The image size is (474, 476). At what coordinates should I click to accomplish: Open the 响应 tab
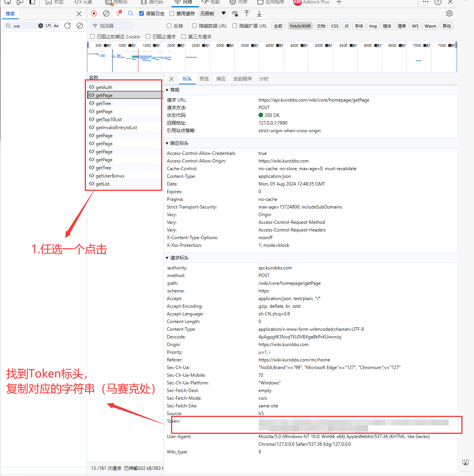point(221,79)
